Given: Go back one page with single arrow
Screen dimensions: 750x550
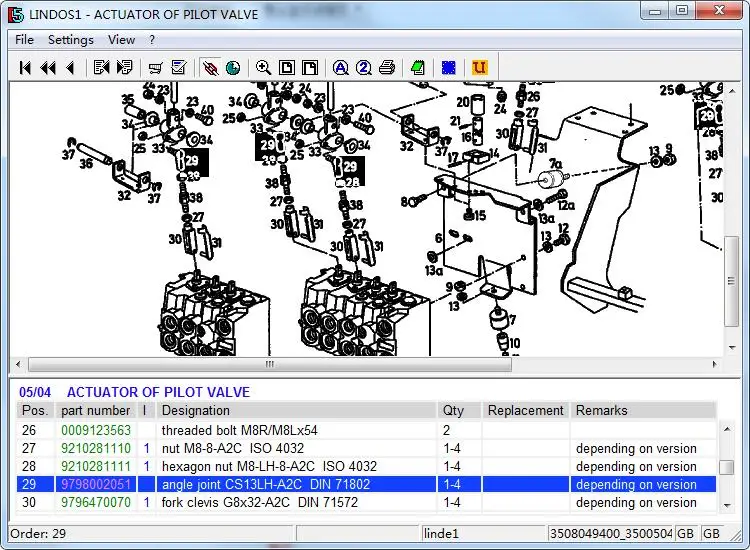Looking at the screenshot, I should [71, 68].
